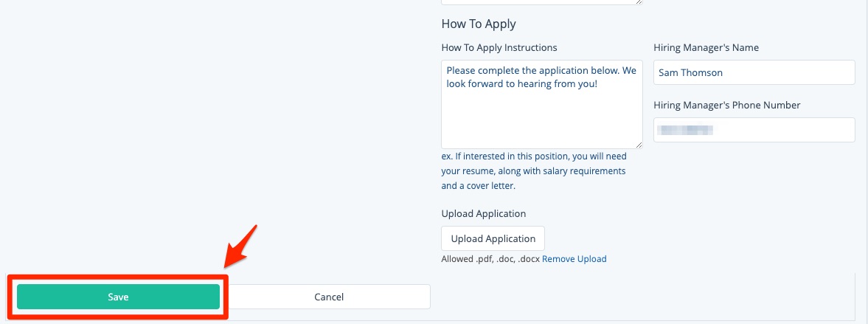The image size is (868, 324).
Task: Click the Hiring Manager's Name input field
Action: [x=754, y=72]
